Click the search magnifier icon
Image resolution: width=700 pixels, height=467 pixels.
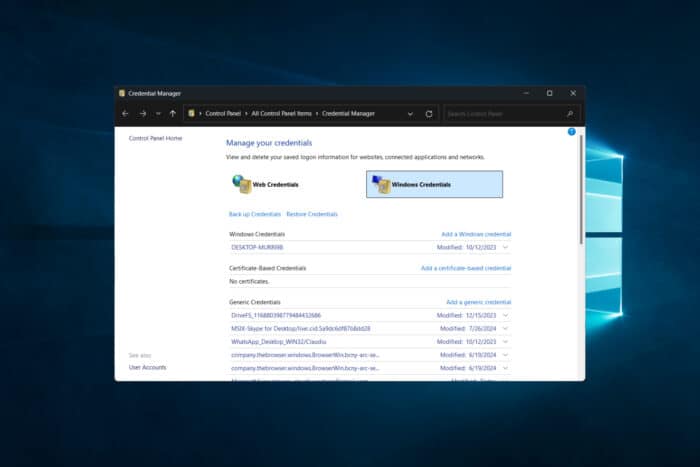[x=571, y=114]
